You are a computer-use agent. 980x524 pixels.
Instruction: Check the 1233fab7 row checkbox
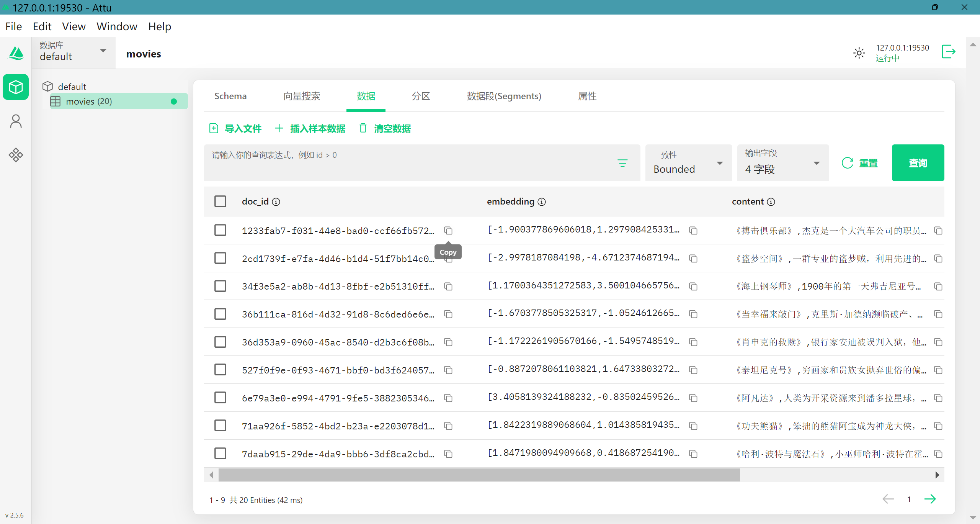tap(220, 230)
